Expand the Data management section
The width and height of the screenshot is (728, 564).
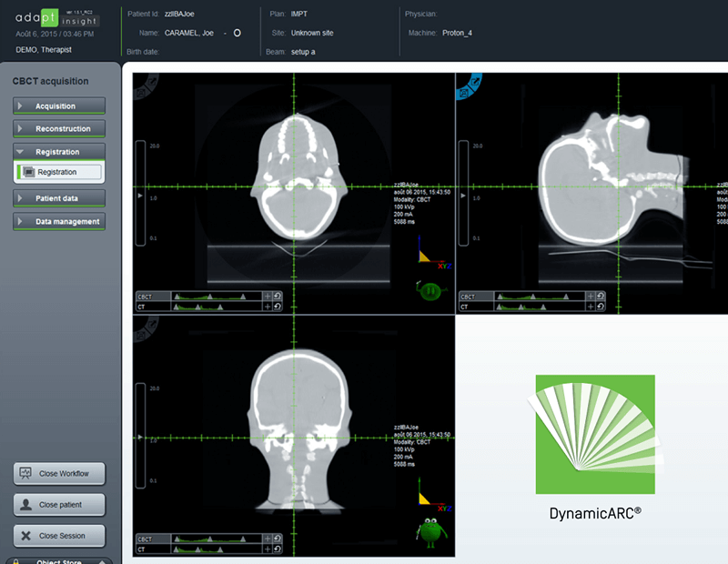pos(59,221)
